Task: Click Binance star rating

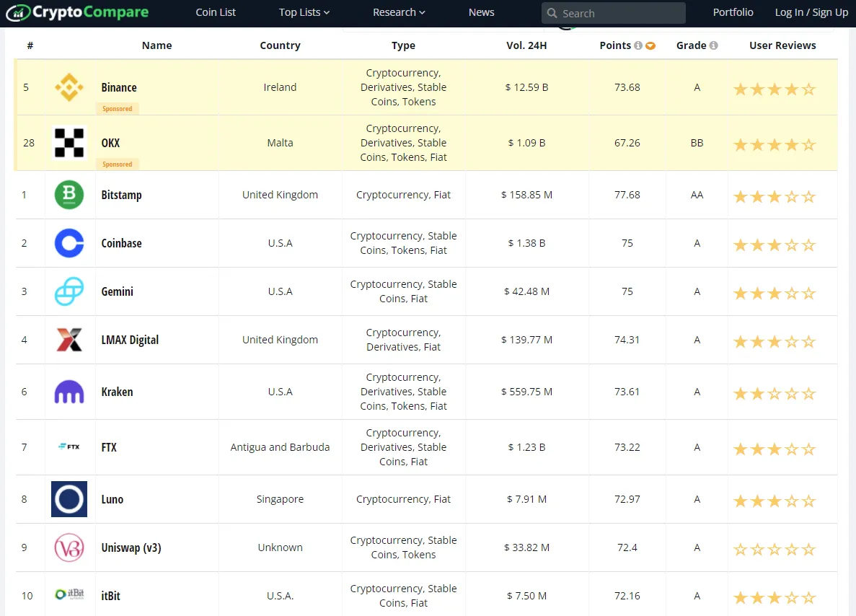Action: pos(774,89)
